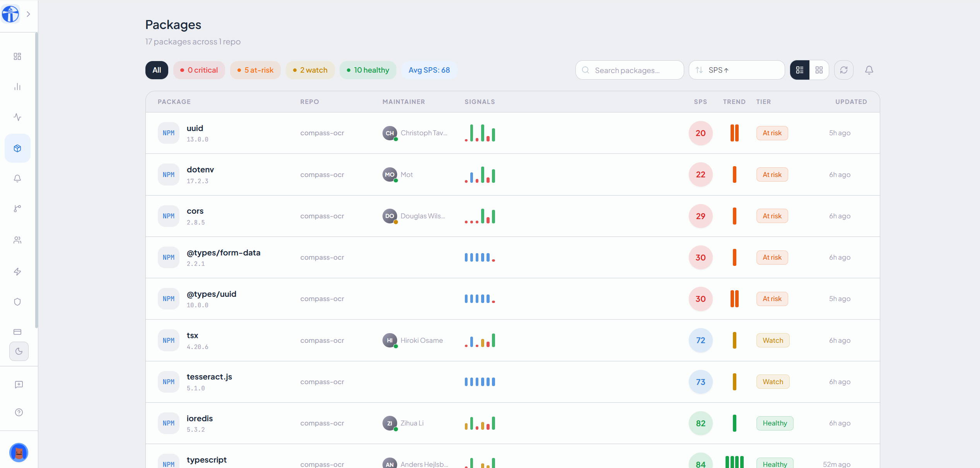Click maintainer avatar CH for uuid
Viewport: 980px width, 468px height.
390,133
